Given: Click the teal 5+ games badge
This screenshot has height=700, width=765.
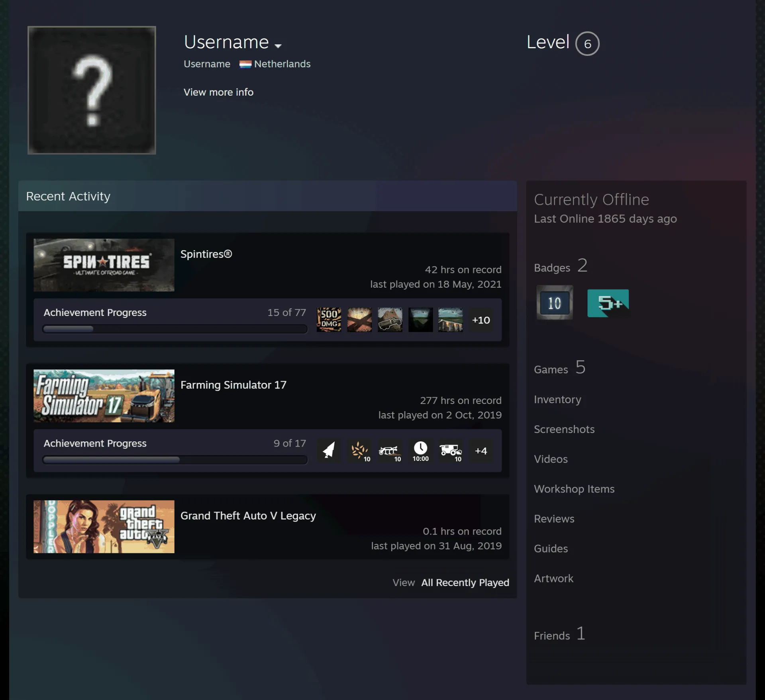Looking at the screenshot, I should (x=608, y=303).
